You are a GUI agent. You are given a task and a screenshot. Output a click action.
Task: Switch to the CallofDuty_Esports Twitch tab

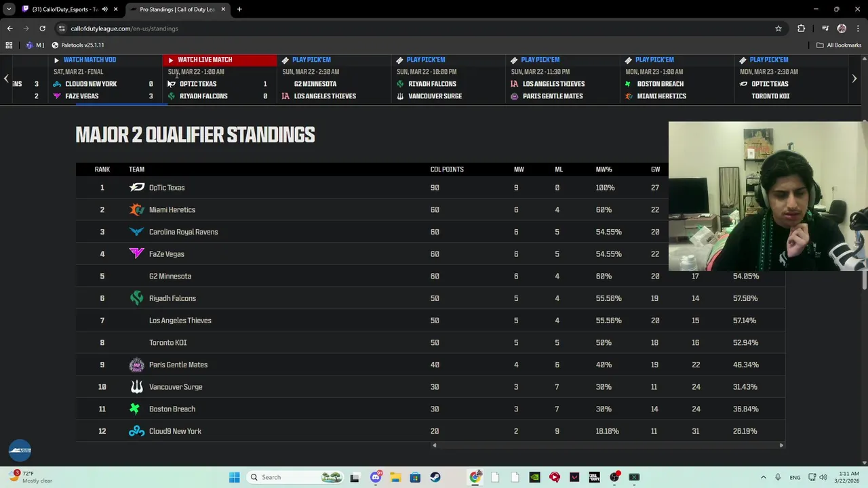[x=70, y=9]
